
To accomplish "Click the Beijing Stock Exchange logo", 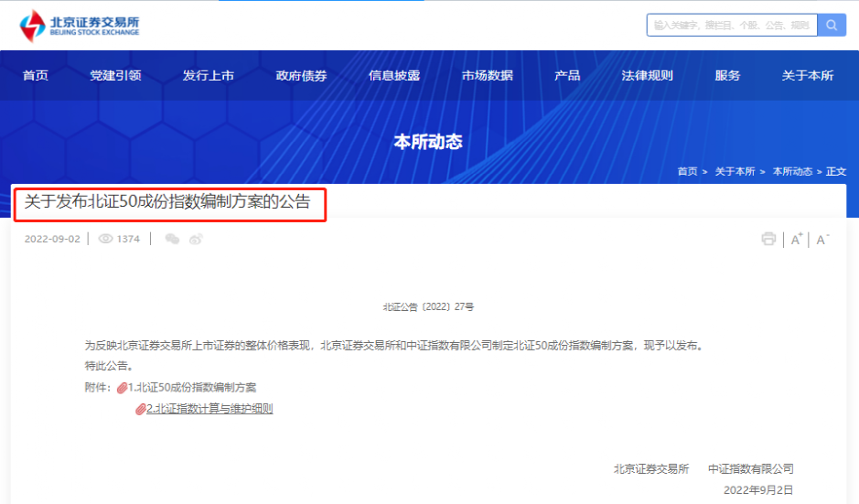I will click(x=80, y=26).
